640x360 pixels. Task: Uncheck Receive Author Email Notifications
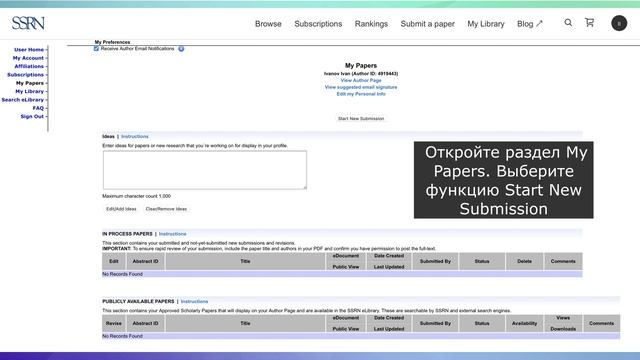[96, 49]
